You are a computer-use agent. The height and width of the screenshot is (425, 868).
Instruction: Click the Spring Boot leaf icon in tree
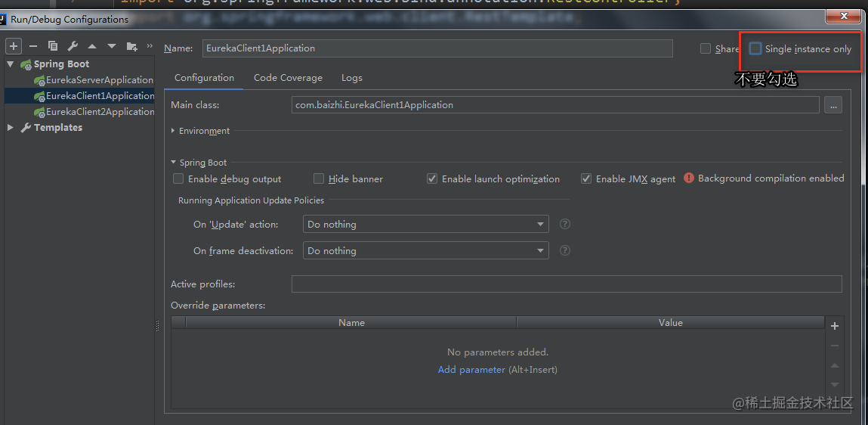point(26,64)
